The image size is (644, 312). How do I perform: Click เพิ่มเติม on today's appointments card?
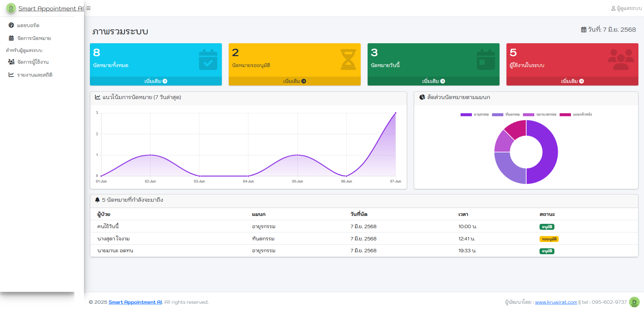pyautogui.click(x=433, y=81)
